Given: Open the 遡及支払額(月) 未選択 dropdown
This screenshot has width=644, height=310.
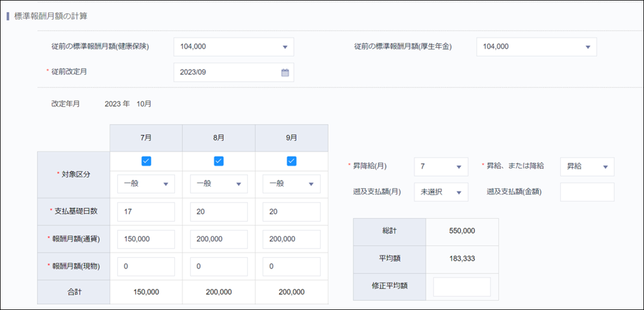Looking at the screenshot, I should [441, 192].
